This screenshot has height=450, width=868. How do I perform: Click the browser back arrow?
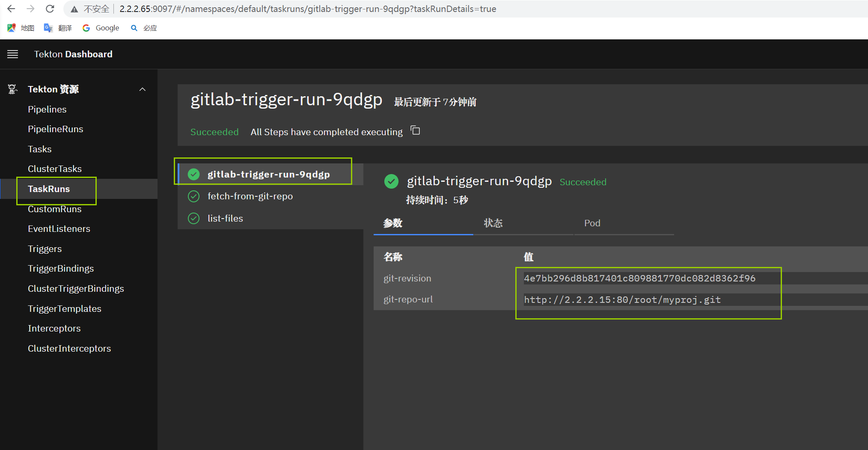(x=12, y=9)
